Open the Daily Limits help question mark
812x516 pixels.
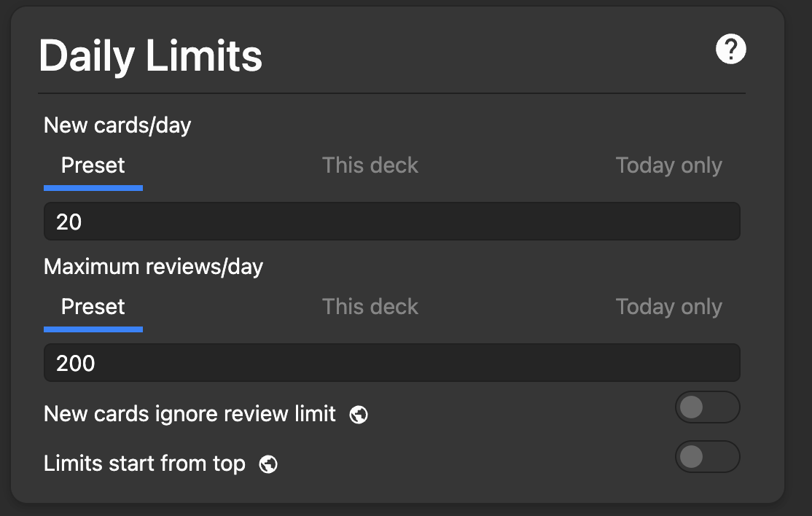tap(730, 50)
